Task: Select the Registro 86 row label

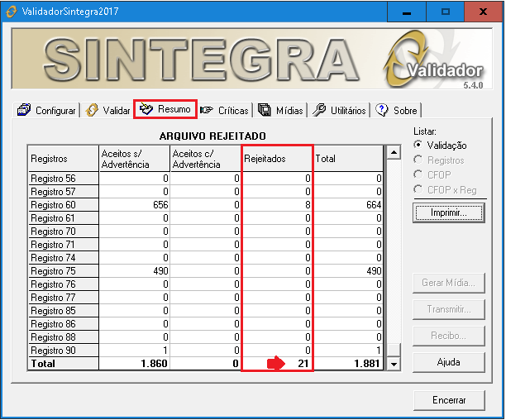Action: (x=63, y=324)
